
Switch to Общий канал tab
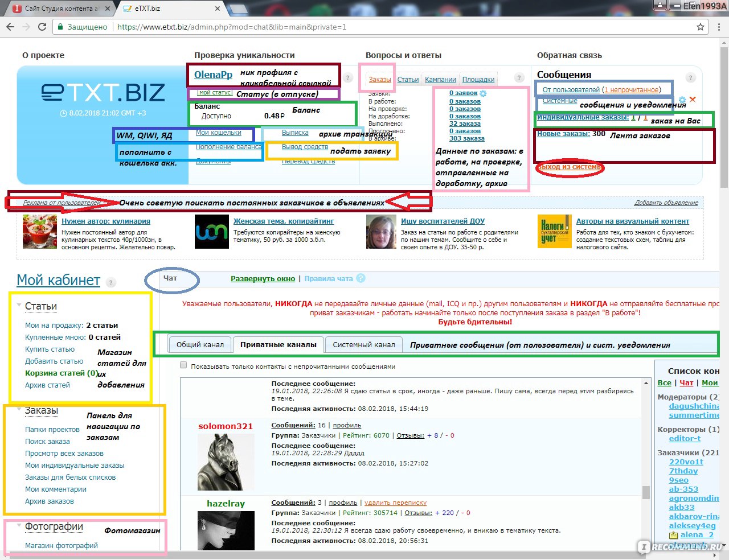(200, 344)
